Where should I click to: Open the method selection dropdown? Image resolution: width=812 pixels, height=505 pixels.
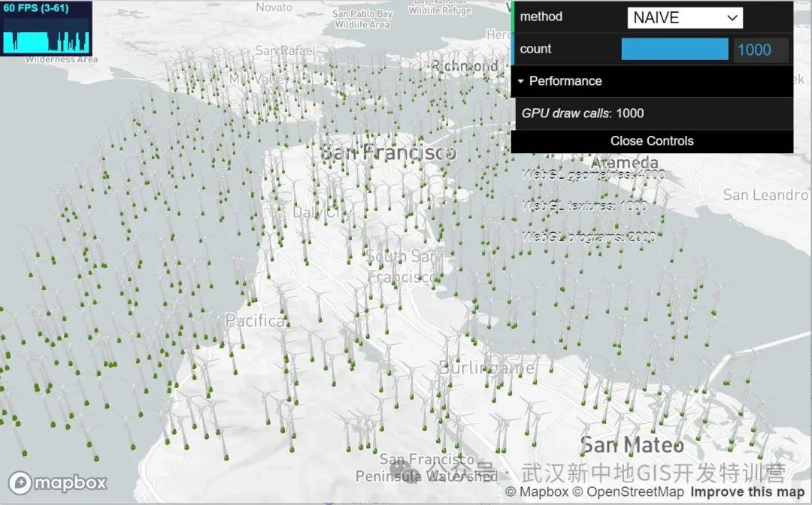pyautogui.click(x=683, y=17)
